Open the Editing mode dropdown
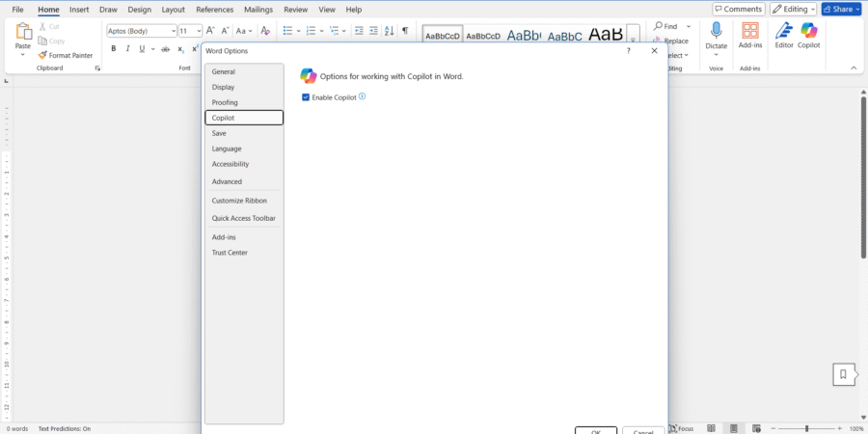This screenshot has height=434, width=868. [793, 9]
